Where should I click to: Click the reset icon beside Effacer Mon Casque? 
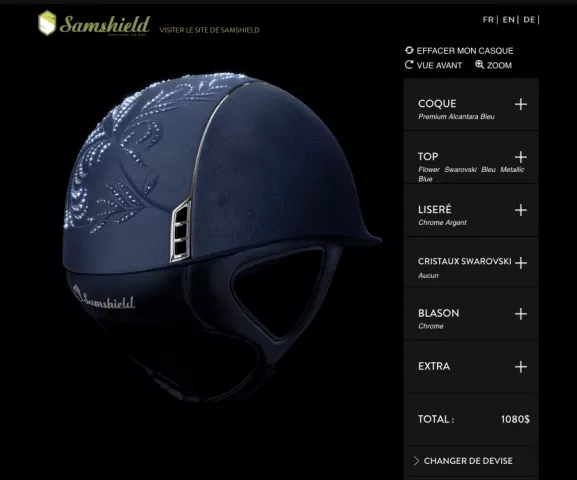point(409,50)
